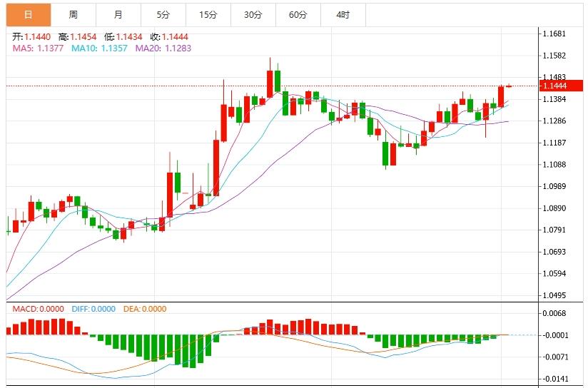
Task: Switch to the 5分 timeframe
Action: (x=163, y=14)
